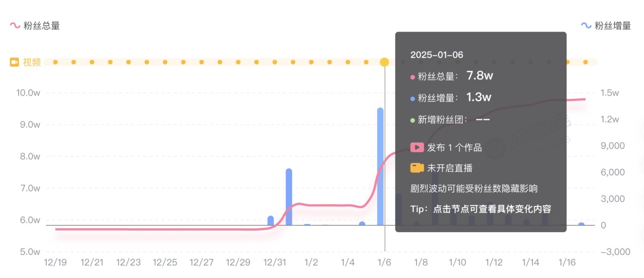Click the blue dot next to 粉丝增量 in tooltip
Image resolution: width=644 pixels, height=278 pixels.
(413, 99)
